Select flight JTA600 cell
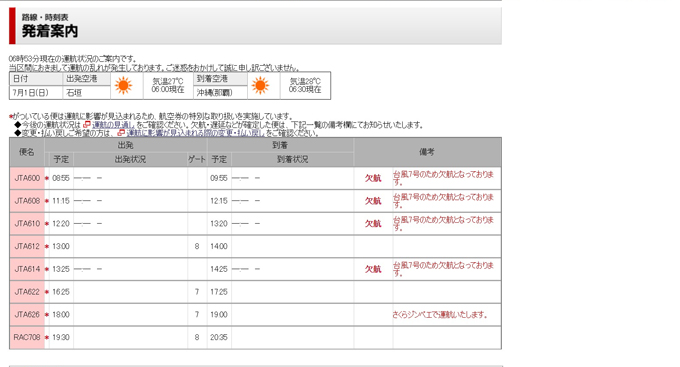This screenshot has height=367, width=680. click(x=27, y=178)
